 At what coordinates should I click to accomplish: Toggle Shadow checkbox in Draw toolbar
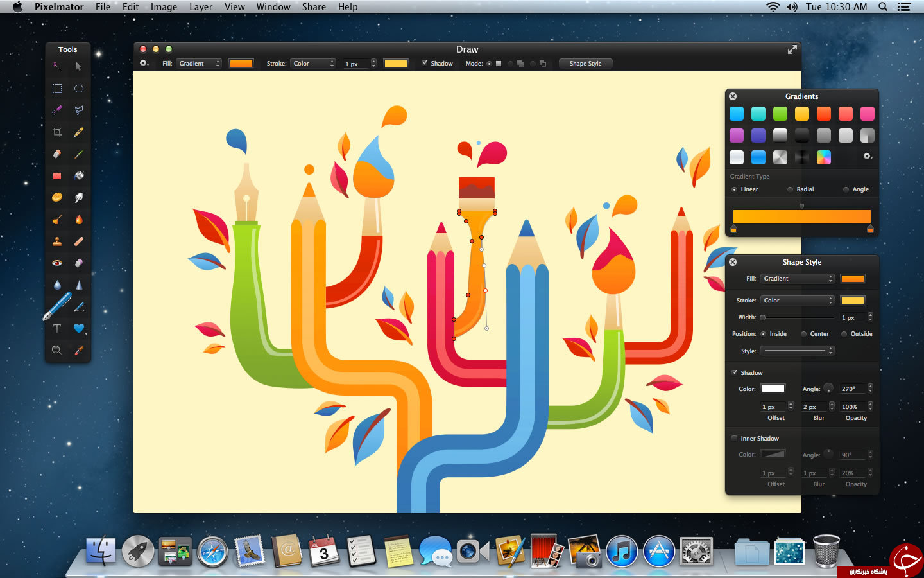(x=425, y=63)
